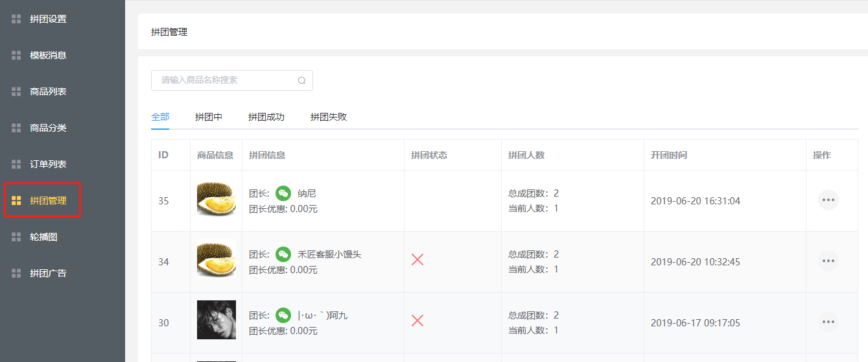
Task: Click grid icon next to 拼团设置
Action: tap(16, 19)
